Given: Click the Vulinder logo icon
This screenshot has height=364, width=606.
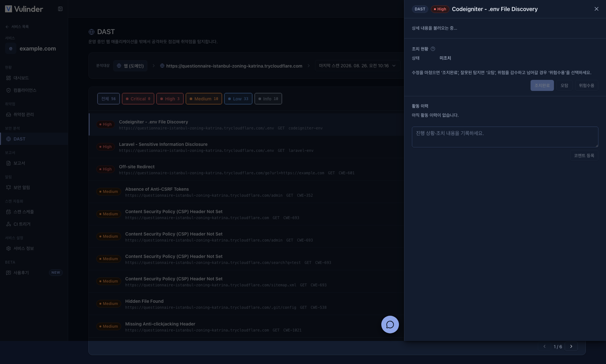Looking at the screenshot, I should [9, 9].
